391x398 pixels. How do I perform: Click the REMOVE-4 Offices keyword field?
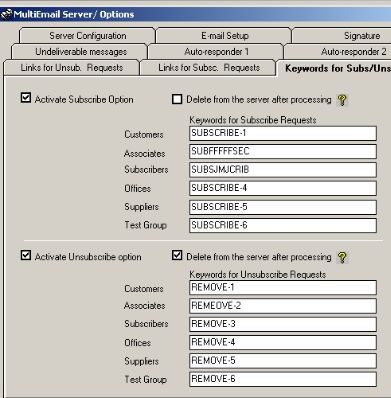click(283, 343)
